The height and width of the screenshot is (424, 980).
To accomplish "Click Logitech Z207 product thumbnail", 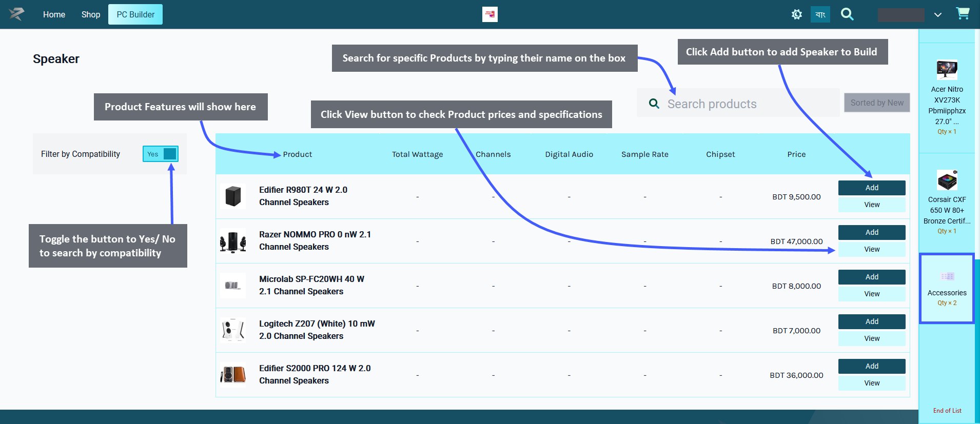I will click(233, 330).
